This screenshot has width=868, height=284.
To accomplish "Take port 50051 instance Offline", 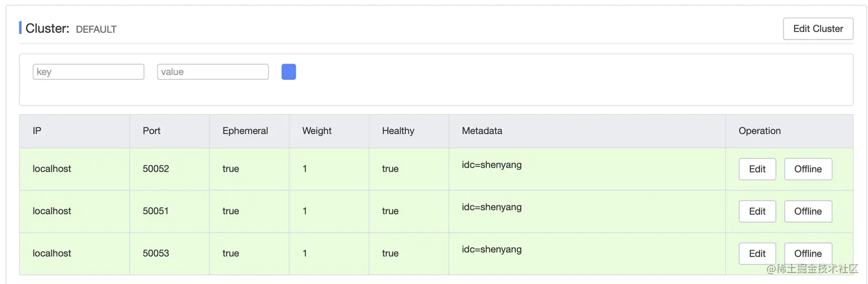I will point(808,212).
